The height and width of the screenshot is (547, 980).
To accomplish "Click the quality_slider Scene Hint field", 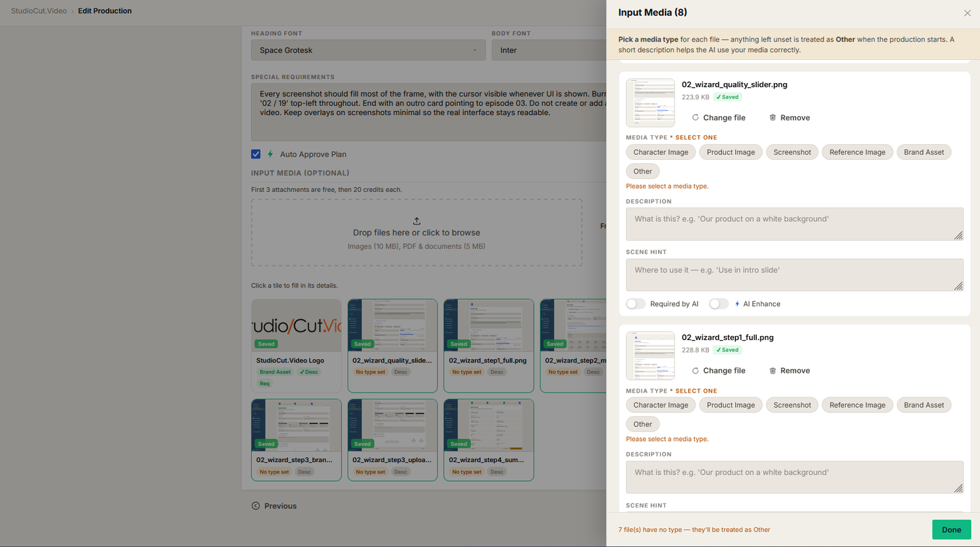I will click(795, 275).
